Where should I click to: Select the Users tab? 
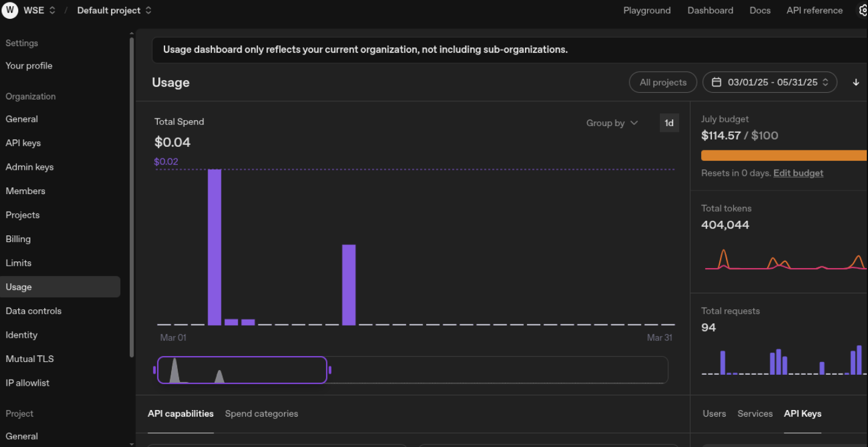(x=714, y=414)
